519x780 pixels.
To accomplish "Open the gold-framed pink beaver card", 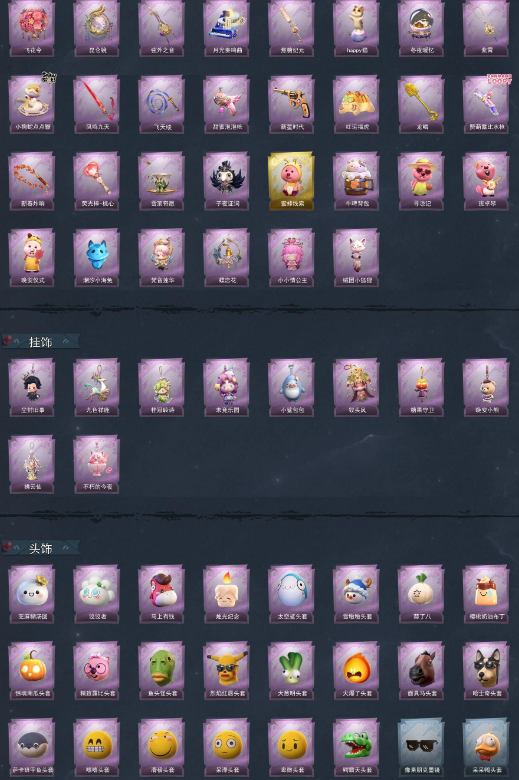I will click(x=292, y=181).
